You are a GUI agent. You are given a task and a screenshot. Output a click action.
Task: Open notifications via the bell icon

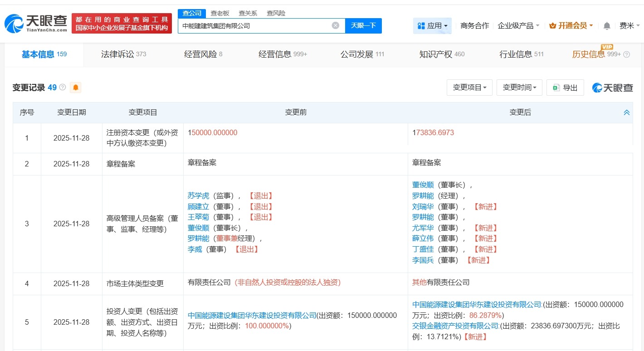pyautogui.click(x=606, y=25)
